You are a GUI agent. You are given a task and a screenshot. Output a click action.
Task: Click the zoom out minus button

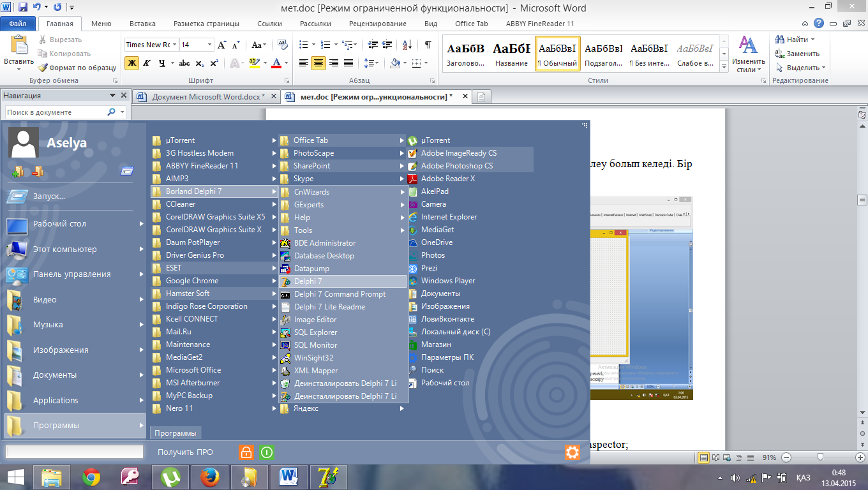pyautogui.click(x=787, y=457)
